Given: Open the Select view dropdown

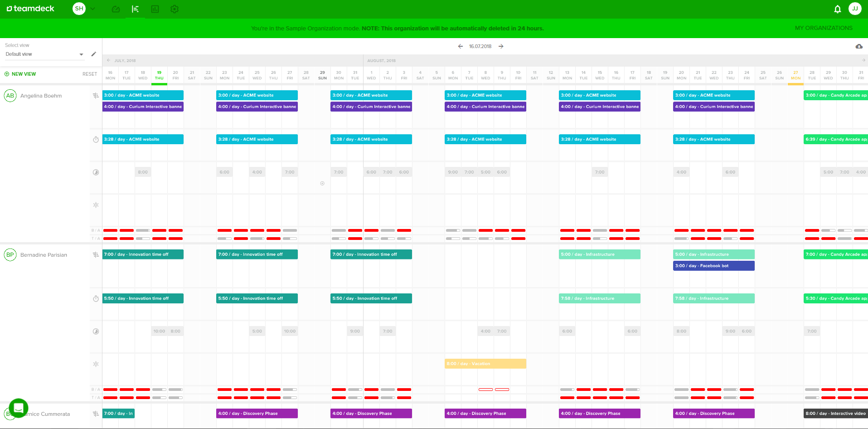Looking at the screenshot, I should pyautogui.click(x=44, y=54).
